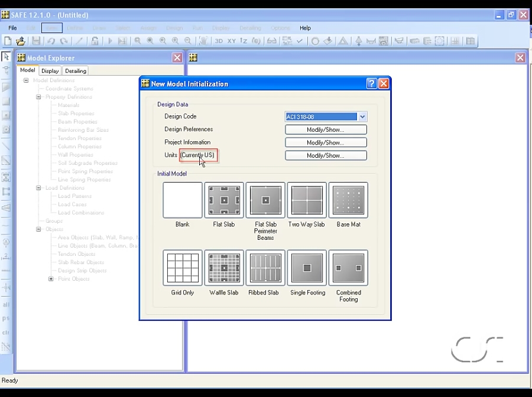This screenshot has width=532, height=397.
Task: Open an existing model file
Action: [20, 40]
